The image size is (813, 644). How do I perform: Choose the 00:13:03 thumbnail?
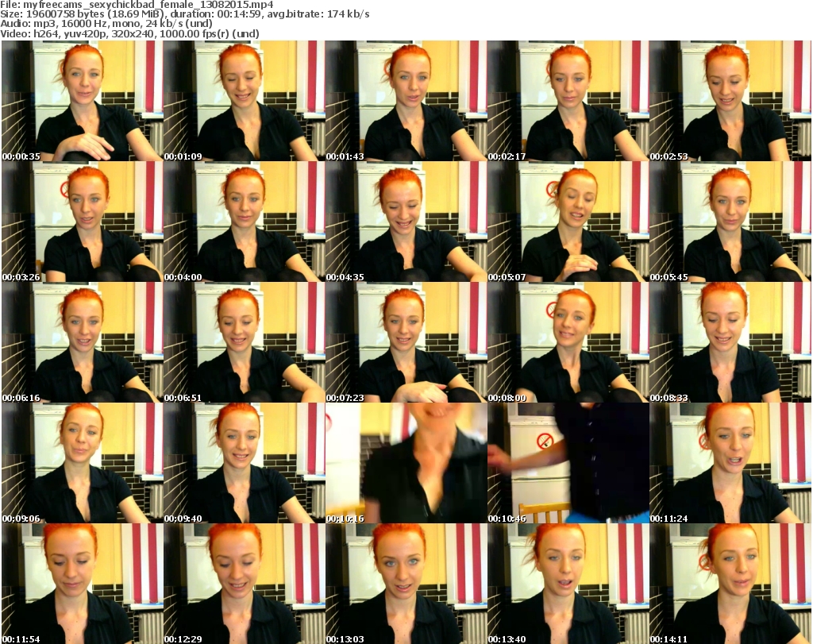tap(406, 584)
